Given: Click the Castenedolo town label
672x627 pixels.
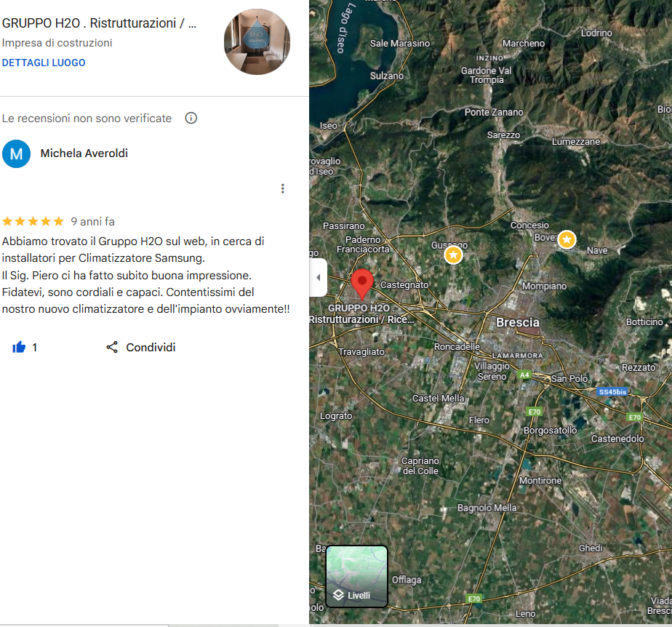Looking at the screenshot, I should click(617, 439).
